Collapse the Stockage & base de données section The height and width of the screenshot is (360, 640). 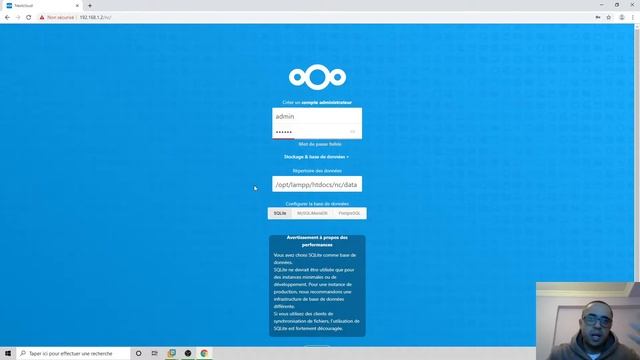pyautogui.click(x=316, y=157)
